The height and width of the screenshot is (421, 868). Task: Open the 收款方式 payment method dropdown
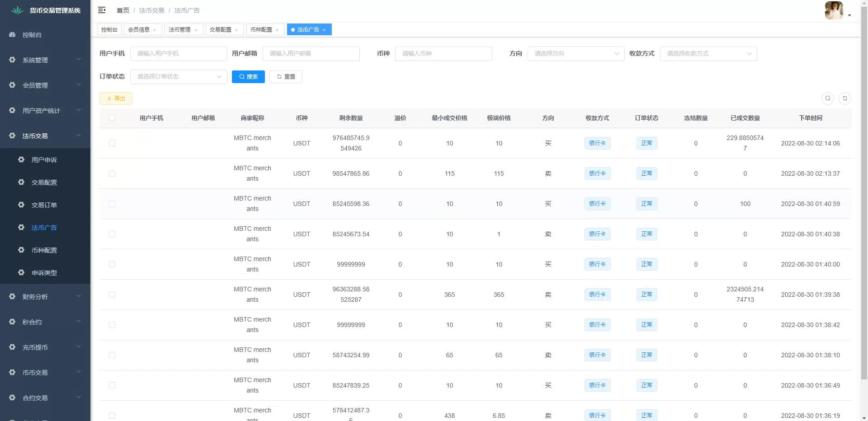(708, 54)
